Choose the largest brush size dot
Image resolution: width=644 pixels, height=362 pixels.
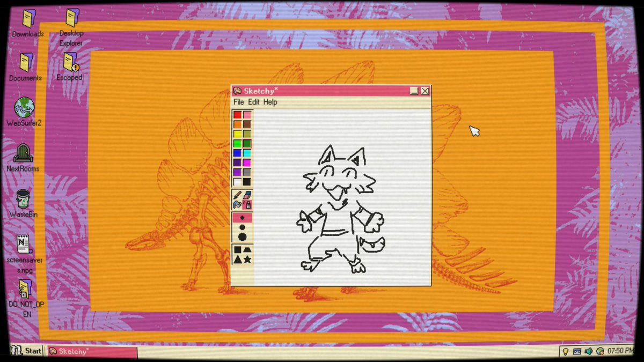(x=242, y=237)
